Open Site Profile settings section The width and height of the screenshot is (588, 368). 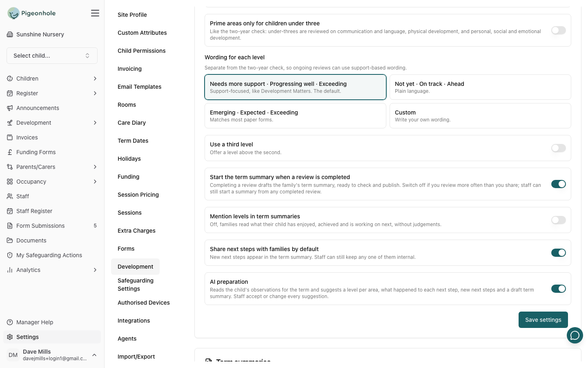coord(132,15)
